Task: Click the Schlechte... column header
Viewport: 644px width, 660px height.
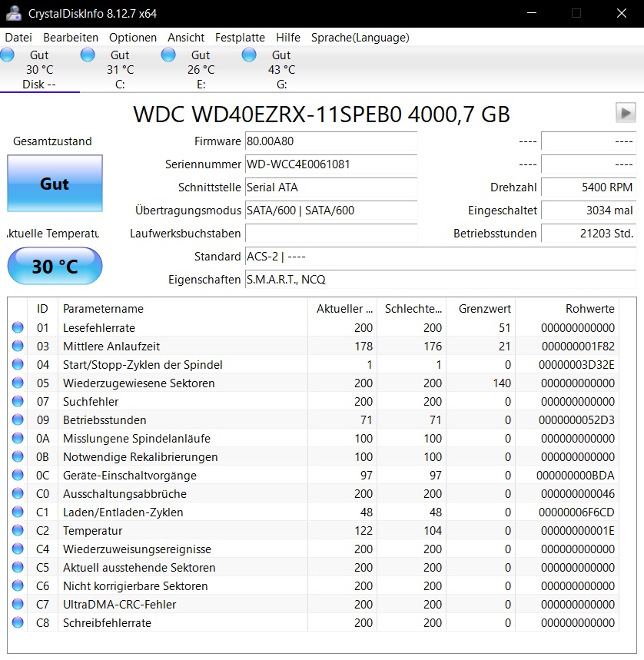Action: click(x=412, y=309)
